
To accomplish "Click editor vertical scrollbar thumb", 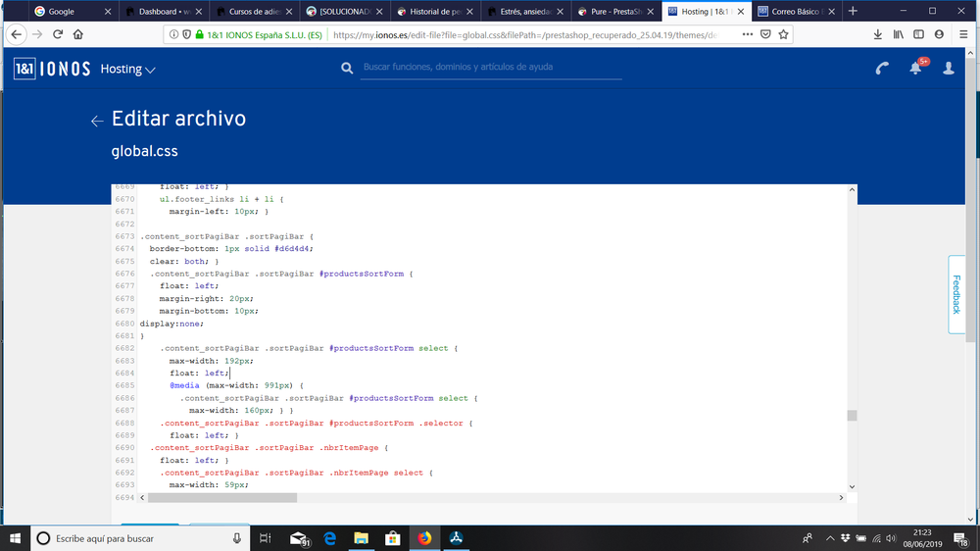I will click(x=852, y=416).
